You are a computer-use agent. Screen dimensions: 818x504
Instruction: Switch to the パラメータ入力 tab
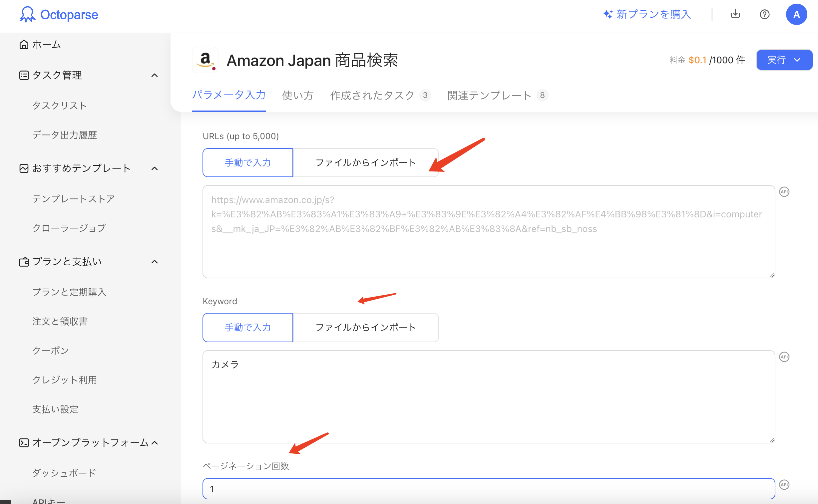[229, 95]
